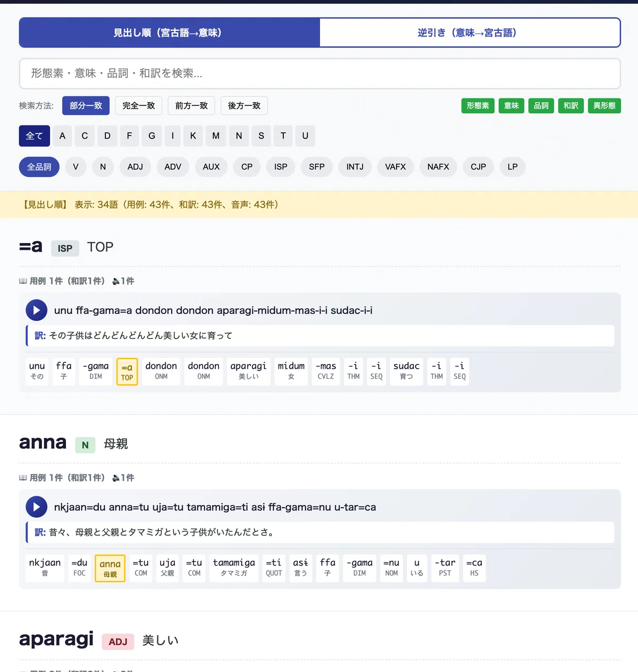The image size is (638, 672).
Task: Toggle the green 形態素 search target
Action: [x=478, y=105]
